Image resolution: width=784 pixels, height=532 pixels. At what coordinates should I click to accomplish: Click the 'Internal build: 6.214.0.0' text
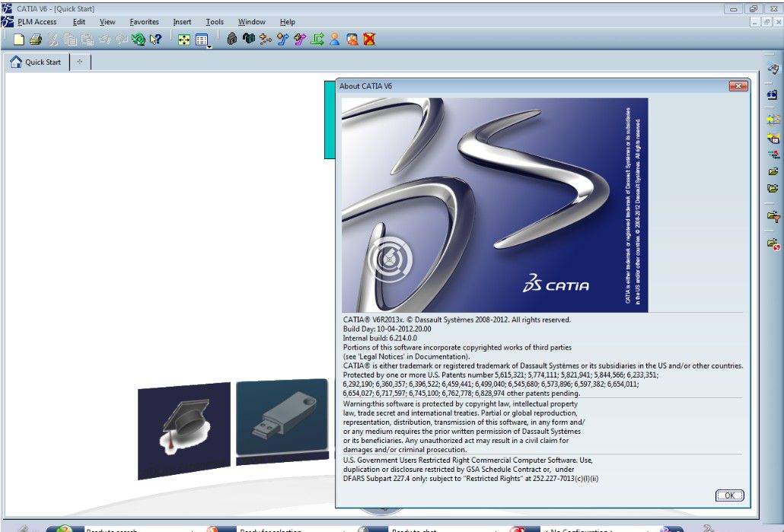(x=380, y=338)
